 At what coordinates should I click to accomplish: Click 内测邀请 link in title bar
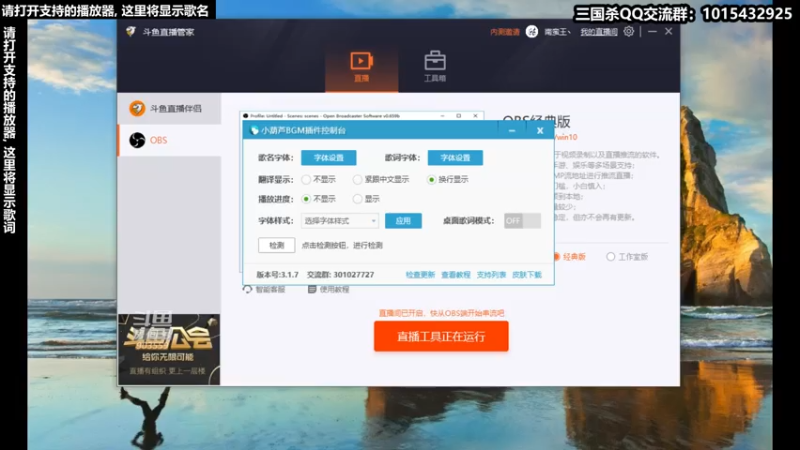(x=505, y=32)
